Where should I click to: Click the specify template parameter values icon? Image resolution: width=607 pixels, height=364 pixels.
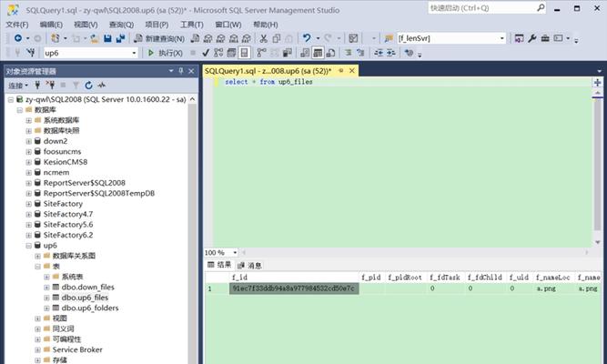coord(409,53)
